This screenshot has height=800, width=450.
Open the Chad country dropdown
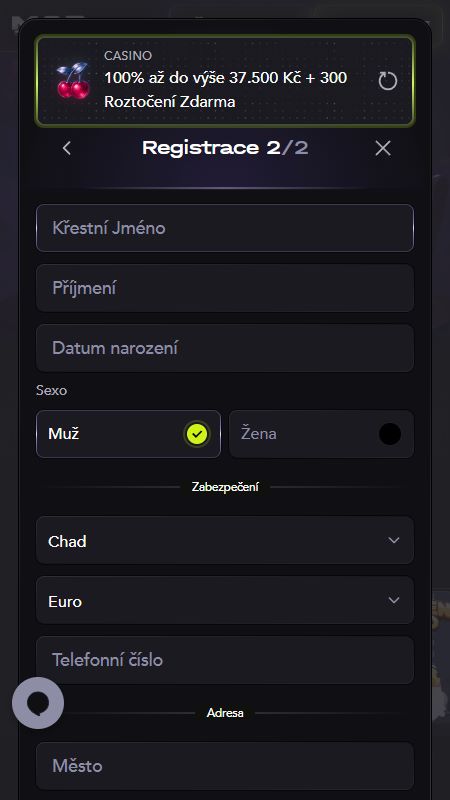(225, 540)
